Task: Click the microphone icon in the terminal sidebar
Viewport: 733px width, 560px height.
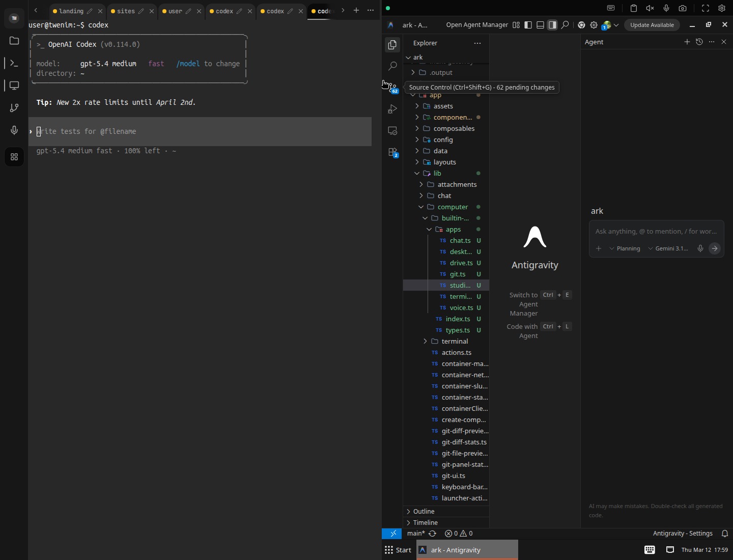Action: (x=14, y=130)
